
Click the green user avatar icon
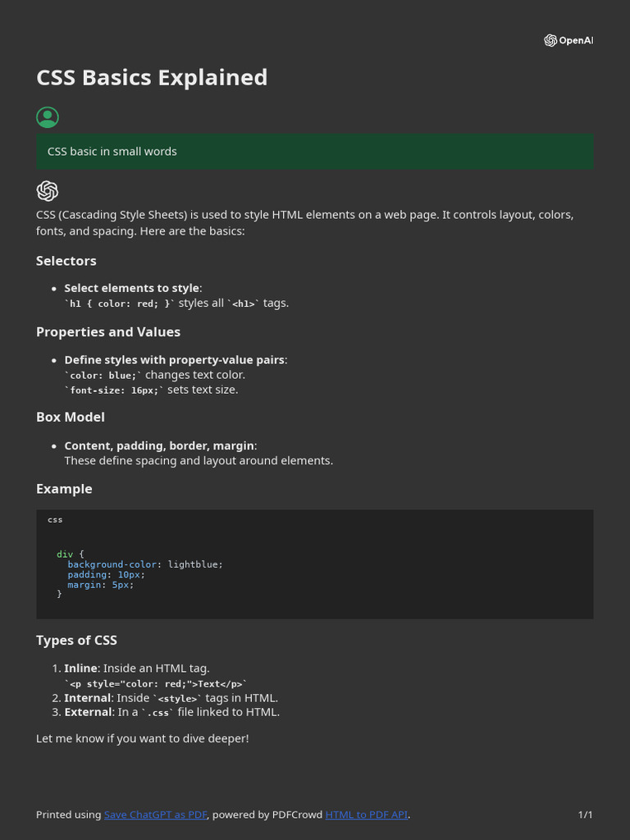coord(48,117)
